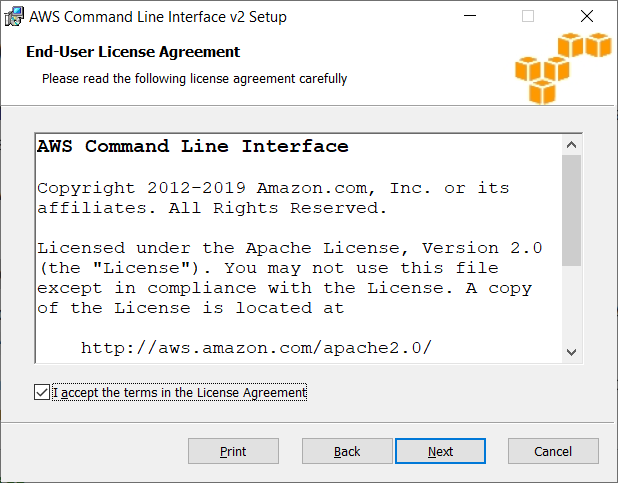
Task: Click the 'End-User License Agreement' header
Action: 133,52
